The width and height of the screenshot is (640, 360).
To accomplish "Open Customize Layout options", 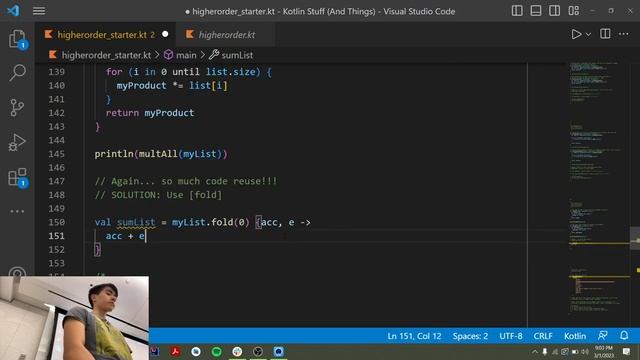I will click(x=573, y=11).
